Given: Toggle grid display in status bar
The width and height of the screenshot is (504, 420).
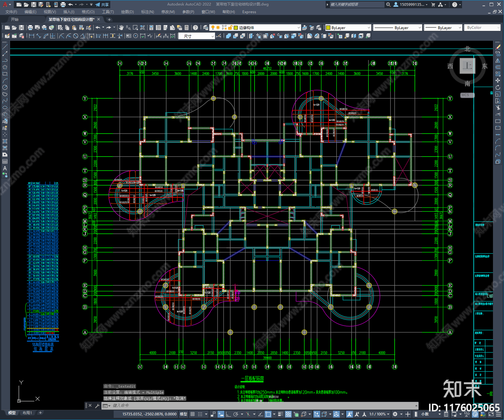Looking at the screenshot, I should click(x=192, y=414).
